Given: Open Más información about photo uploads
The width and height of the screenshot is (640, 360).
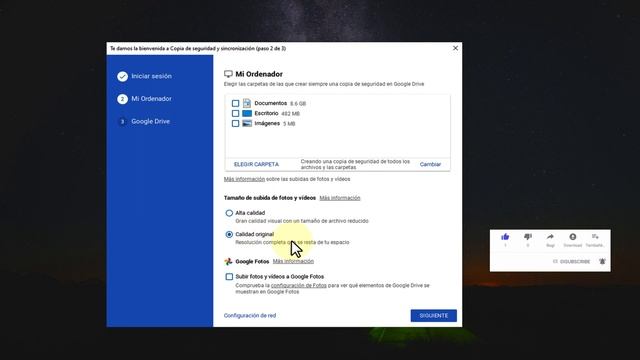Looking at the screenshot, I should (244, 179).
